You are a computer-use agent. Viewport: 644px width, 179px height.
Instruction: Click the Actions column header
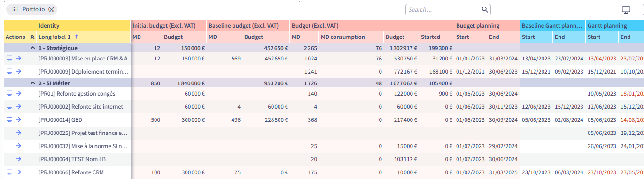15,37
